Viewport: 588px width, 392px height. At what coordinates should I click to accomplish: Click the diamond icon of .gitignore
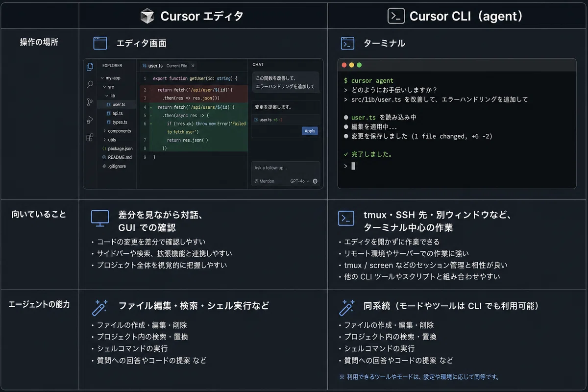tap(104, 166)
